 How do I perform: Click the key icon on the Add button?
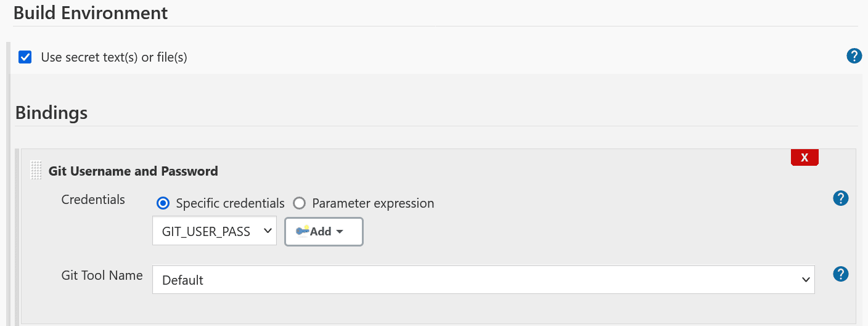pyautogui.click(x=302, y=231)
